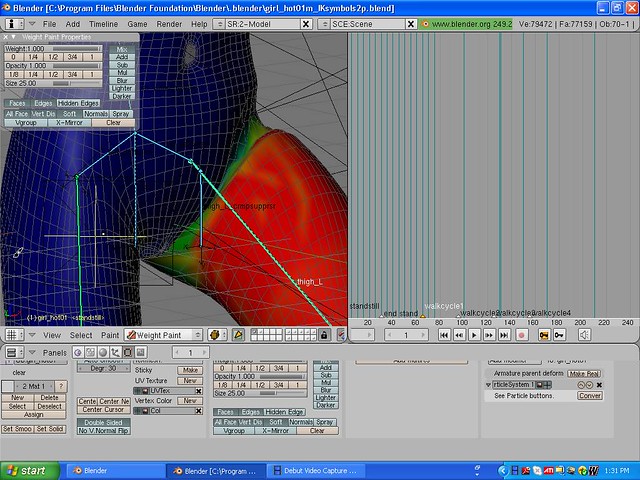
Task: Open the Weight Paint mode dropdown
Action: (164, 336)
